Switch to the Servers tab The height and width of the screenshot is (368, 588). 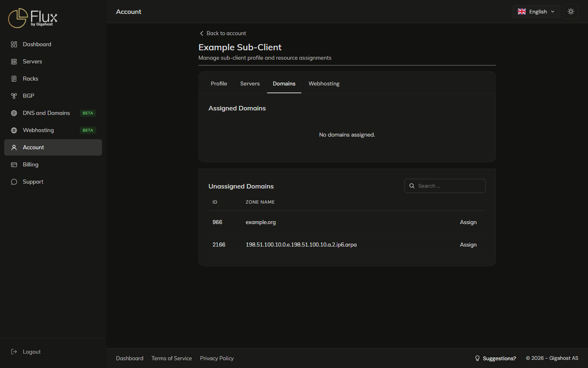250,83
